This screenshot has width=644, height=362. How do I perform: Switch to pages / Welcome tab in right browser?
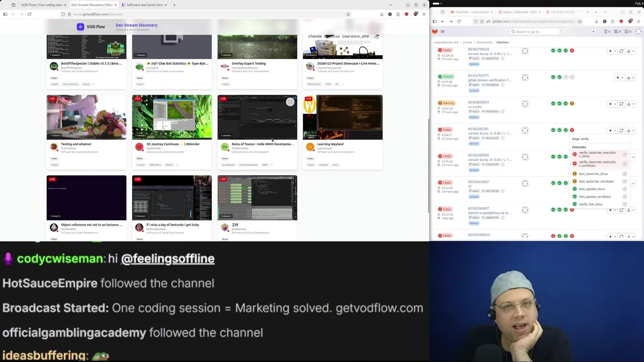click(520, 12)
